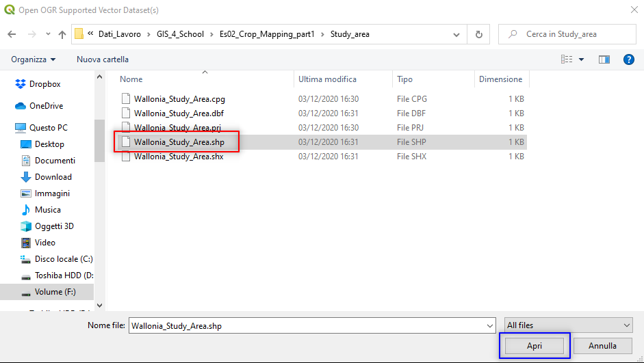Change the view layout icon
Viewport: 644px width, 363px height.
567,59
